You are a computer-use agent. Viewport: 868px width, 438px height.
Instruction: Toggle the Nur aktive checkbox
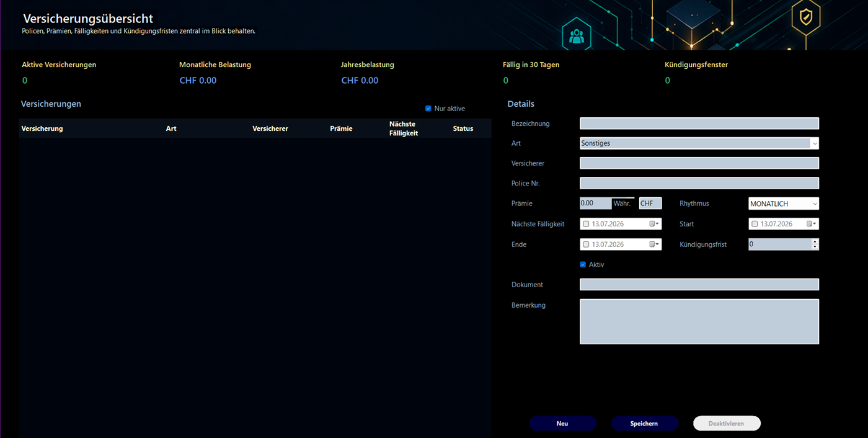coord(428,109)
